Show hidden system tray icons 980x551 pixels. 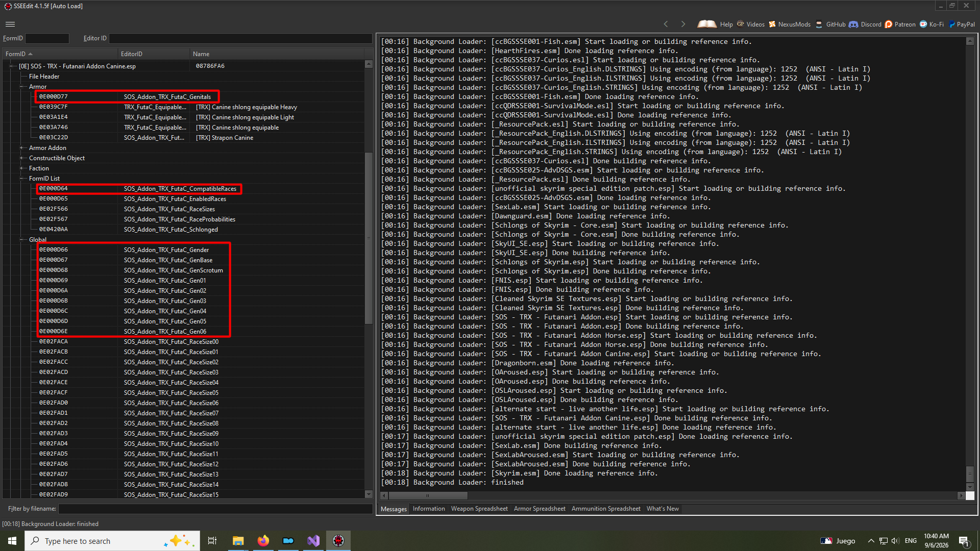coord(871,541)
